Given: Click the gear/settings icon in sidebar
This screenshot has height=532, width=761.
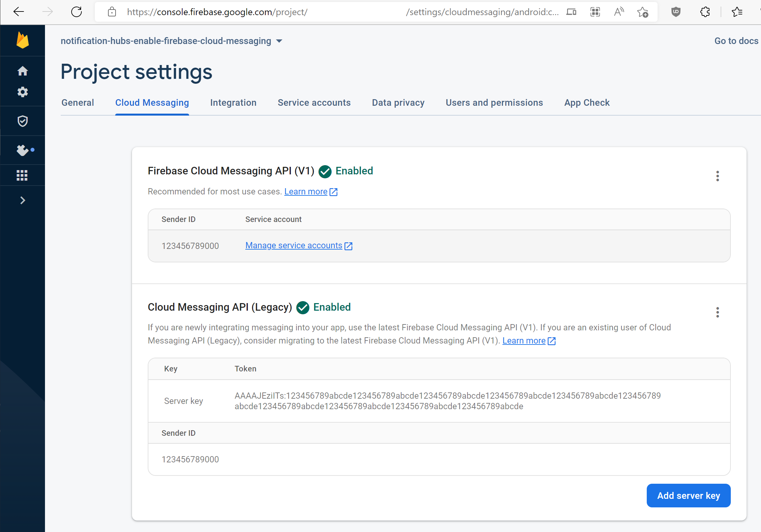Looking at the screenshot, I should click(x=23, y=92).
